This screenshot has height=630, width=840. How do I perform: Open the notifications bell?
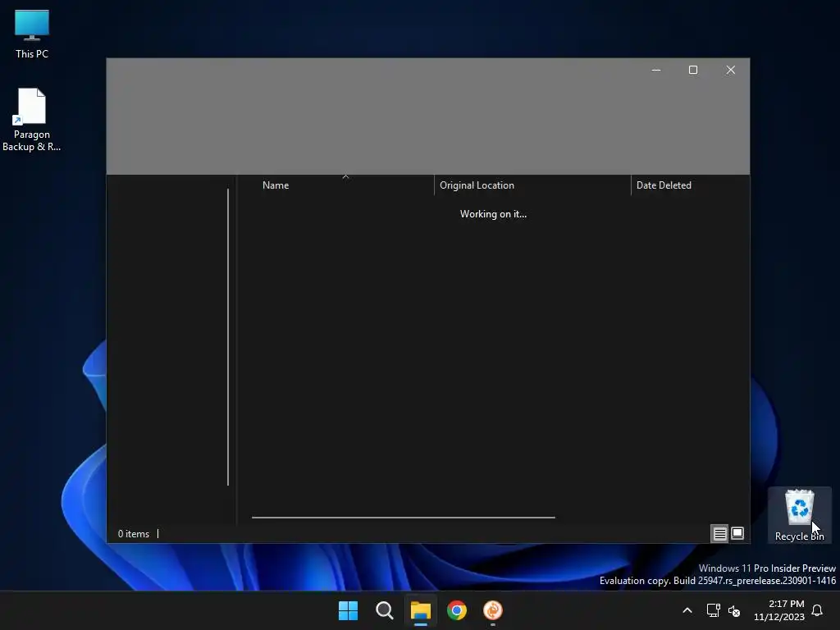tap(817, 610)
